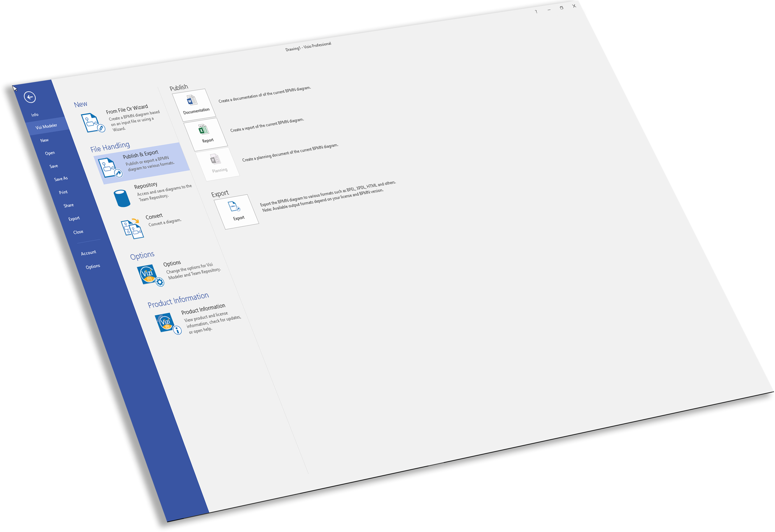
Task: Open the Product Information entry title
Action: [x=203, y=309]
